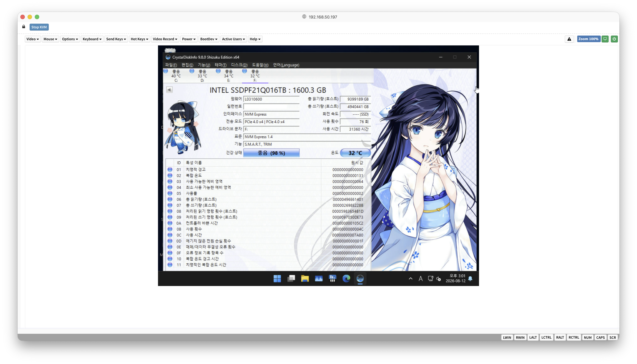The image size is (637, 364).
Task: Toggle the RWIN key indicator
Action: pyautogui.click(x=520, y=338)
